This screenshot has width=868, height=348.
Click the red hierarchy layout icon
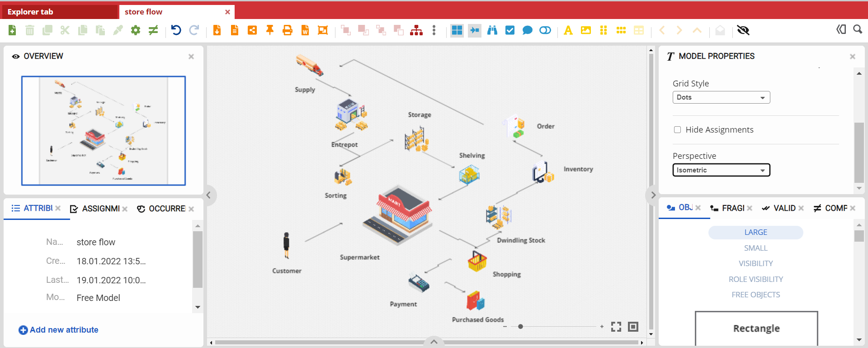(x=416, y=30)
